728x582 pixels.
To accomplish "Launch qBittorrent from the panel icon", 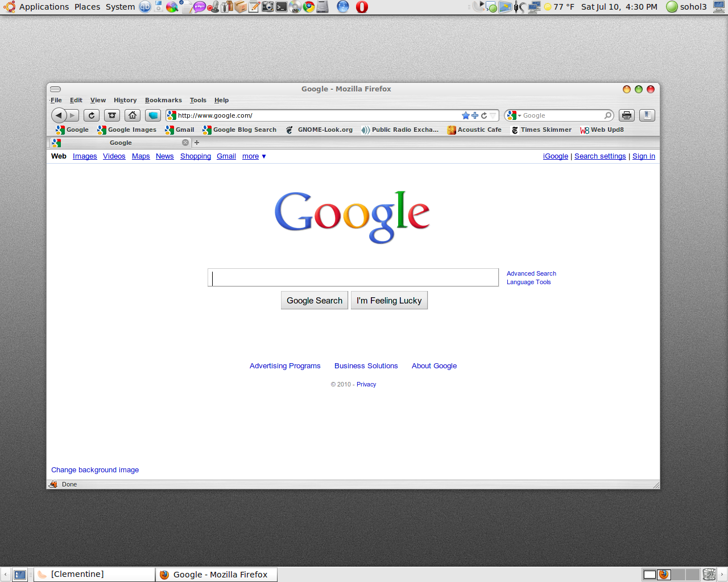I will tap(145, 7).
